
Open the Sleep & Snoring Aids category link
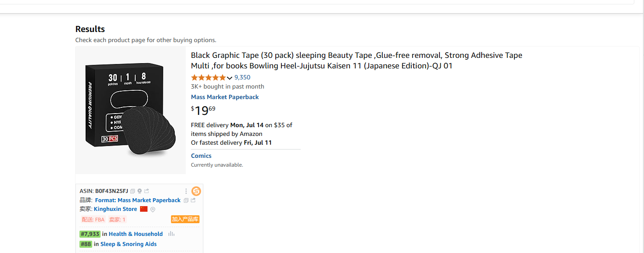point(129,244)
